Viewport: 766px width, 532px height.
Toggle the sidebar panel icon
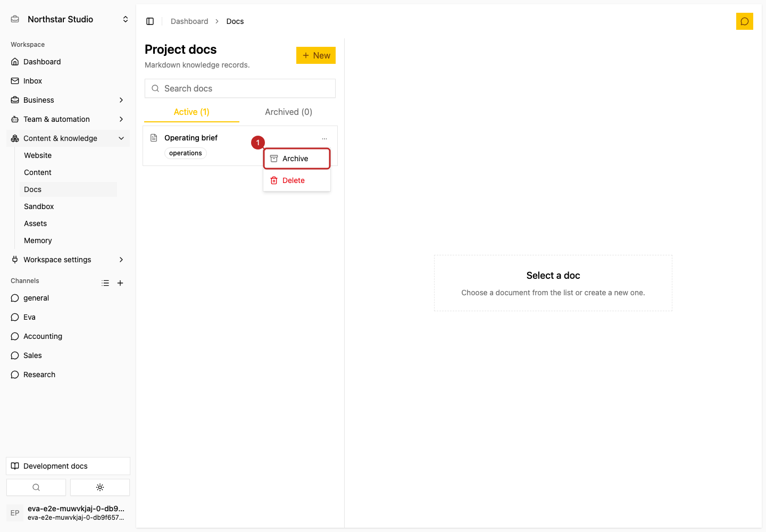click(150, 21)
